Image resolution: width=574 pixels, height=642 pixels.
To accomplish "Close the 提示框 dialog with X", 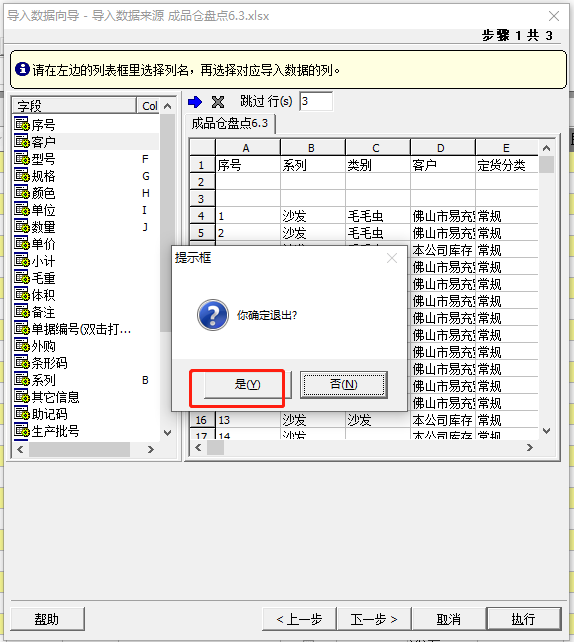I will tap(392, 258).
